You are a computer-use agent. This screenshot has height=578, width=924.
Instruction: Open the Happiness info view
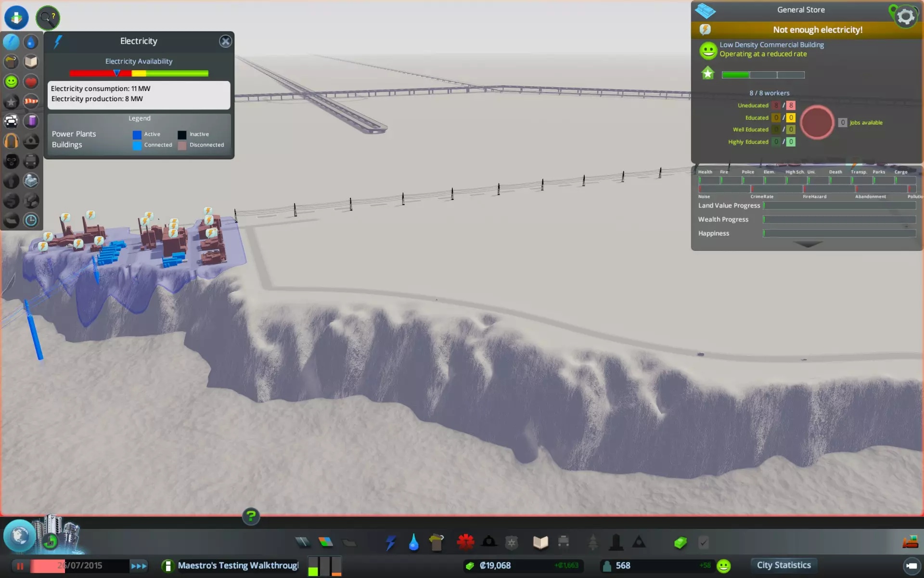pyautogui.click(x=11, y=81)
